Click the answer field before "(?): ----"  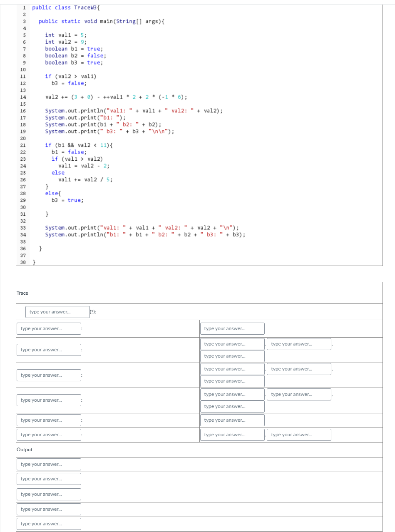[57, 312]
